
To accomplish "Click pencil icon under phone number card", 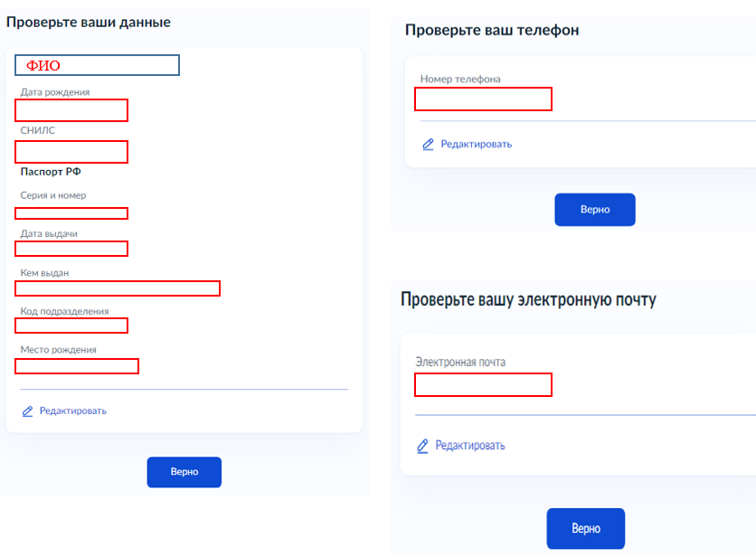I will click(428, 144).
